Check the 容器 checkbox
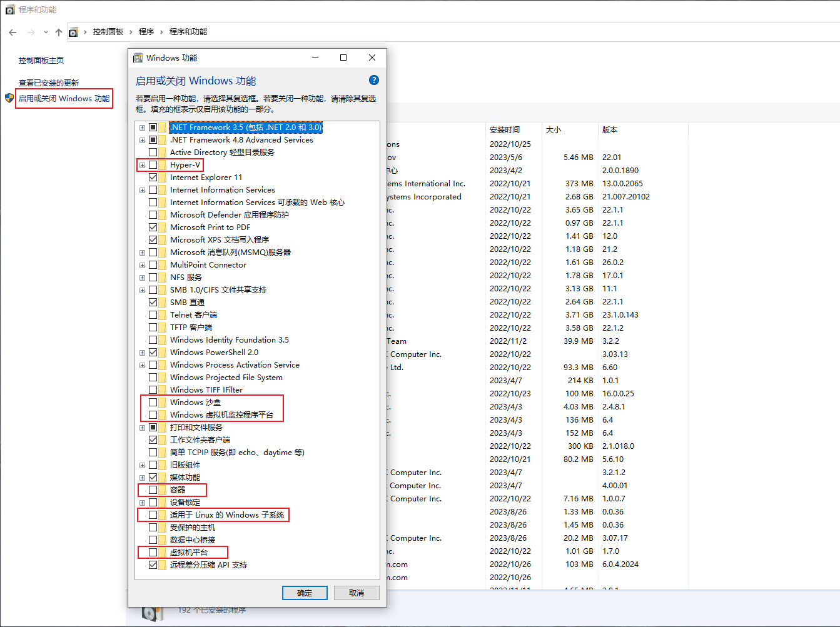Image resolution: width=840 pixels, height=627 pixels. (x=153, y=490)
